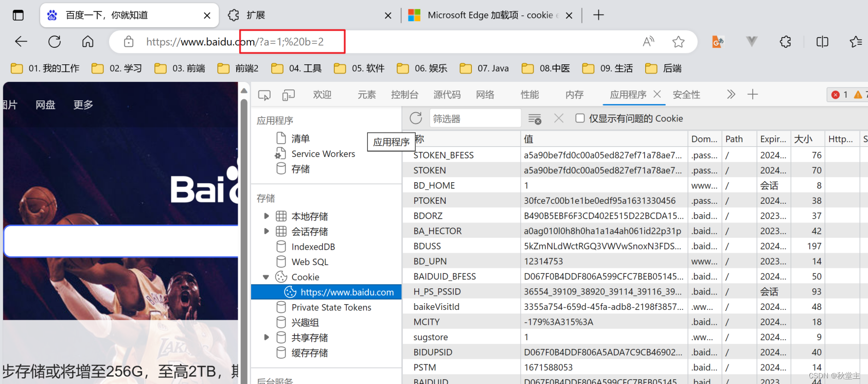
Task: Show more DevTools tabs with chevron
Action: [731, 94]
